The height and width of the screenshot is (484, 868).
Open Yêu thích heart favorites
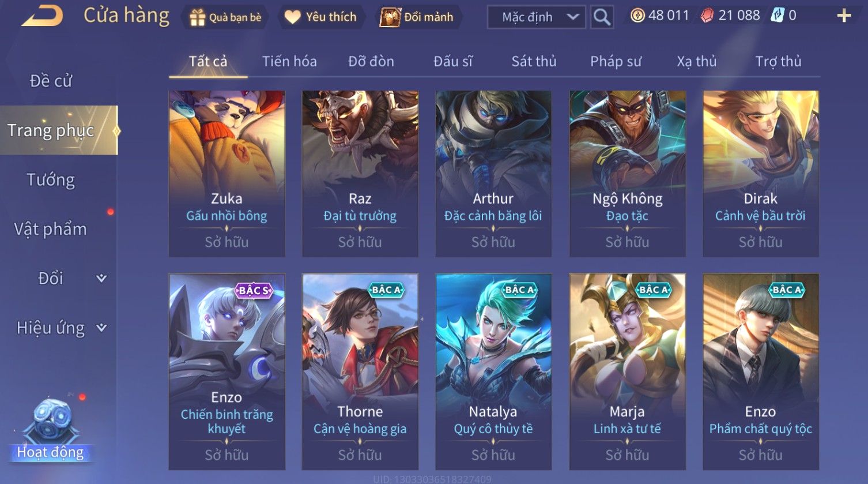point(320,17)
